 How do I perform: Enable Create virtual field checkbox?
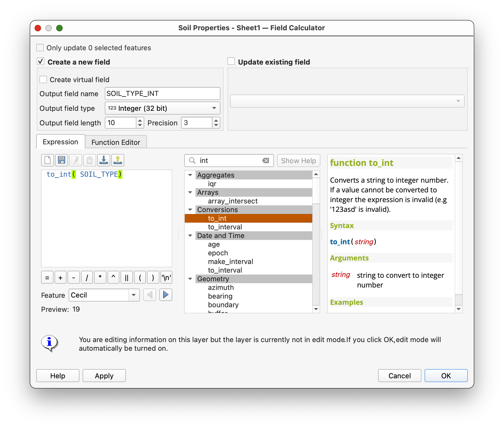pyautogui.click(x=43, y=80)
